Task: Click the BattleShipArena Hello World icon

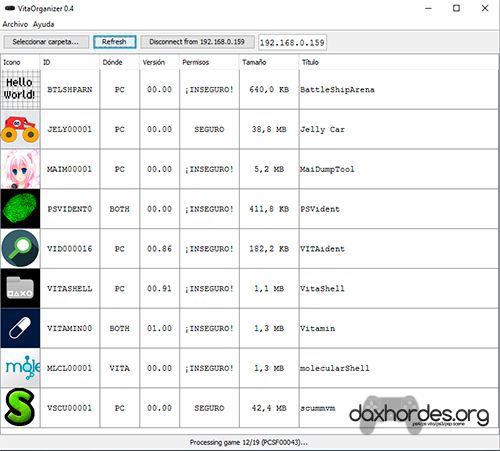Action: [x=20, y=89]
